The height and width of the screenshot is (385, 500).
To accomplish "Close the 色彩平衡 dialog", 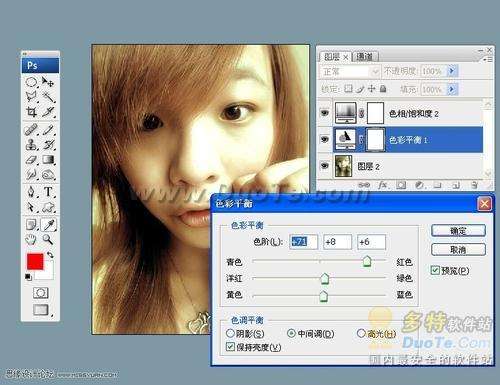I will point(484,203).
